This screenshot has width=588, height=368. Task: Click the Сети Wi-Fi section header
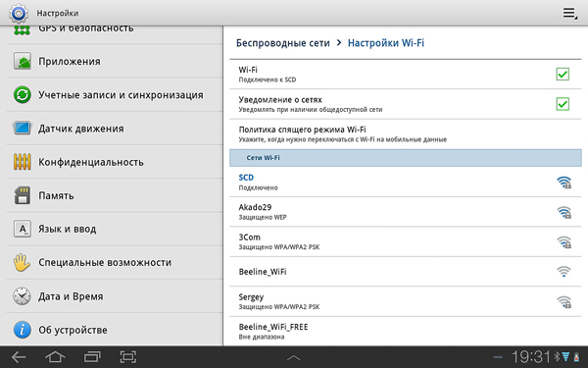tap(406, 158)
